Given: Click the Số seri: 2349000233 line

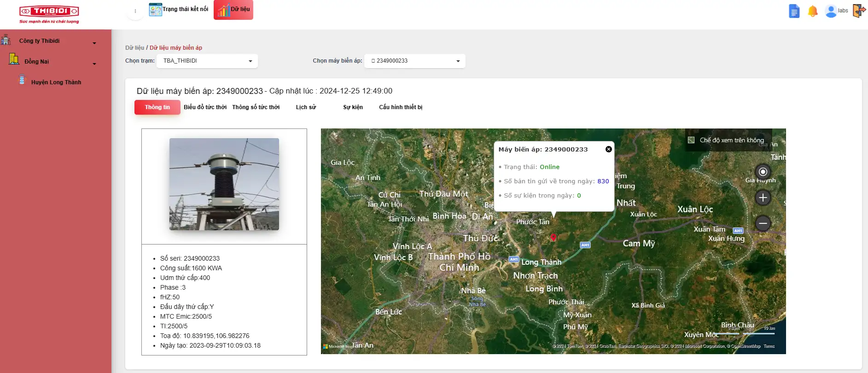Looking at the screenshot, I should 190,258.
